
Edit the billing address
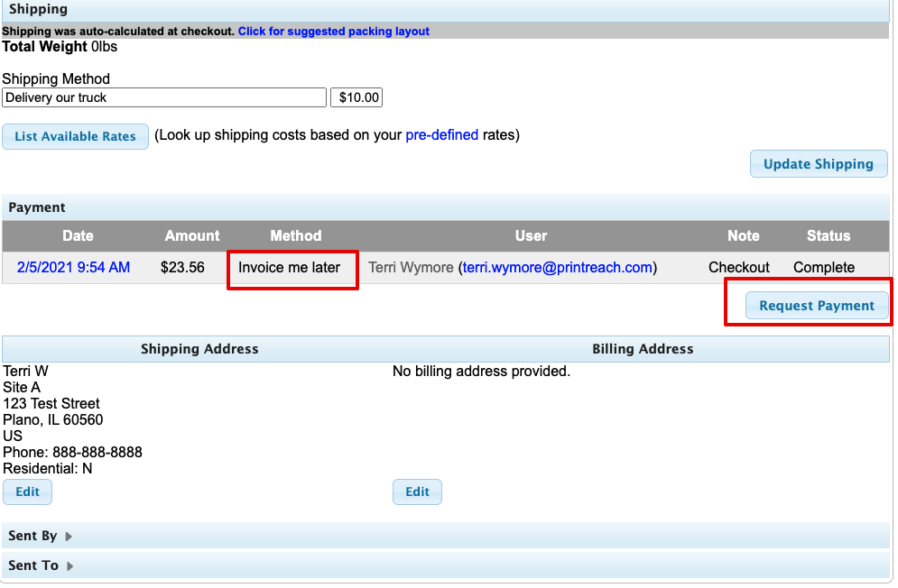[417, 492]
